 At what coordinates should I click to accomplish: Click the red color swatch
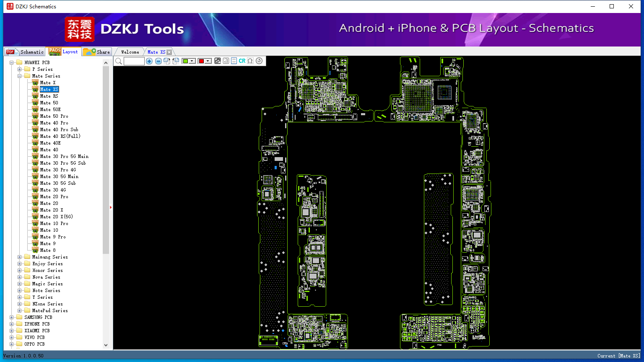click(201, 61)
